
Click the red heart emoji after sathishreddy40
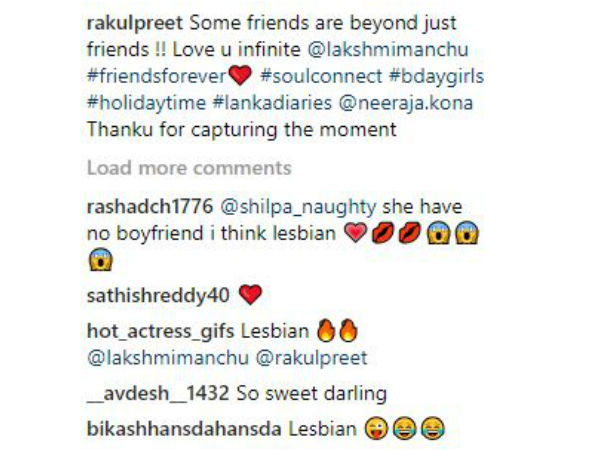(x=250, y=295)
